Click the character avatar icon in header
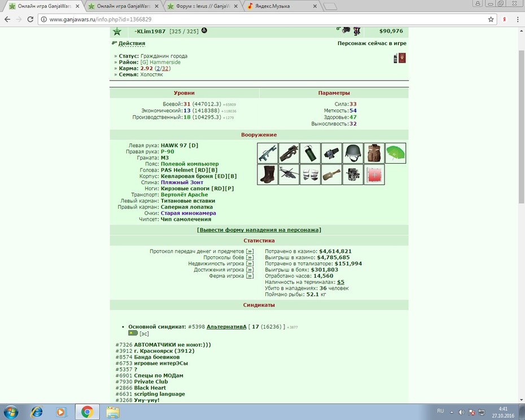 (x=357, y=31)
